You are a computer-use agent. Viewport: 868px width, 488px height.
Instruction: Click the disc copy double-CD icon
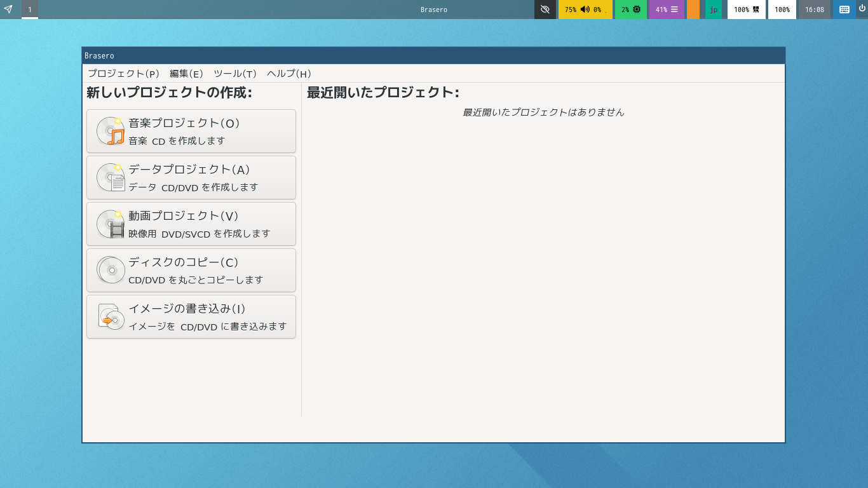pyautogui.click(x=111, y=270)
